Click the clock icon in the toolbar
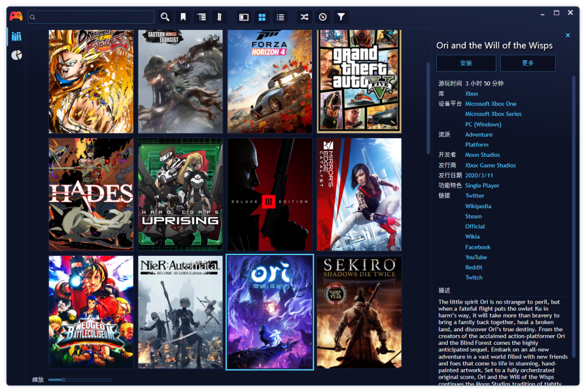Screen dimensions: 586x392 (x=323, y=17)
